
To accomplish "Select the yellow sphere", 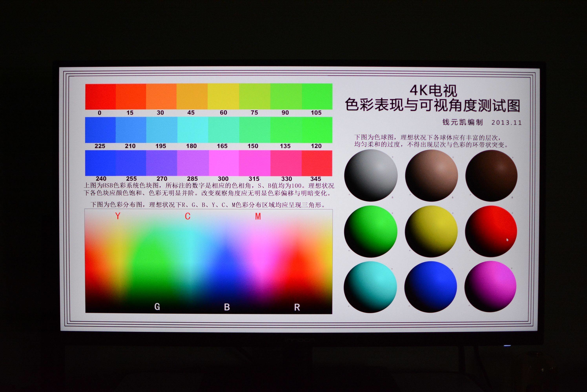I will tap(431, 231).
